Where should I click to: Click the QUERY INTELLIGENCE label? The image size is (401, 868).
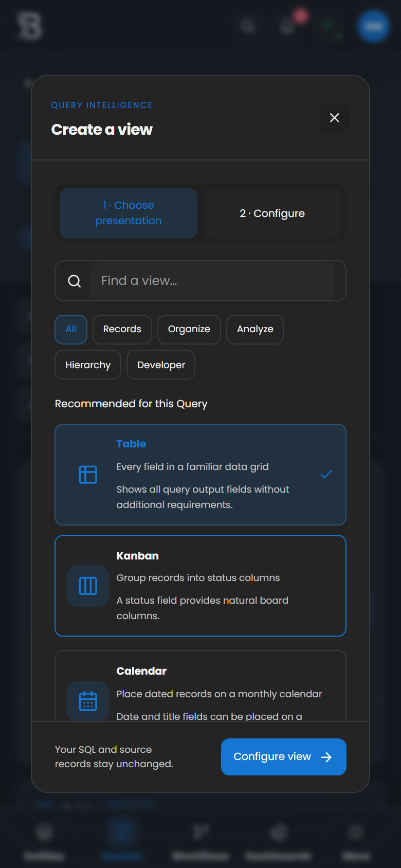(102, 105)
